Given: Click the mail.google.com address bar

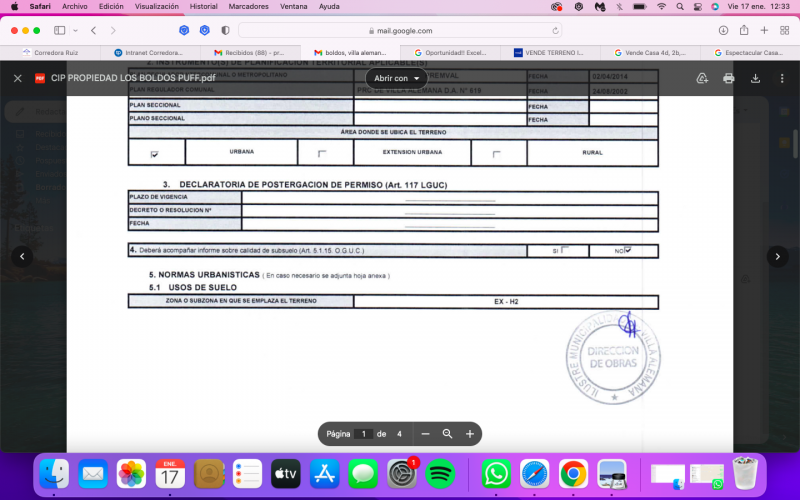Looking at the screenshot, I should click(400, 31).
